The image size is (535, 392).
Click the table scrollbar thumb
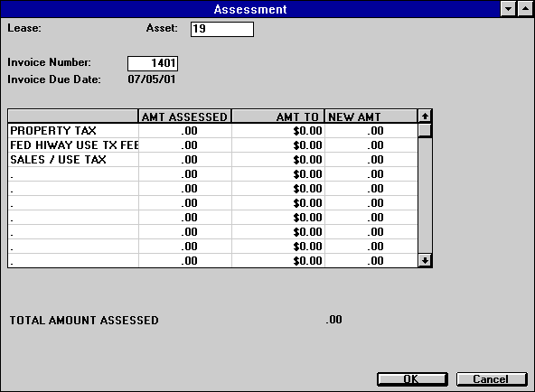[x=425, y=130]
